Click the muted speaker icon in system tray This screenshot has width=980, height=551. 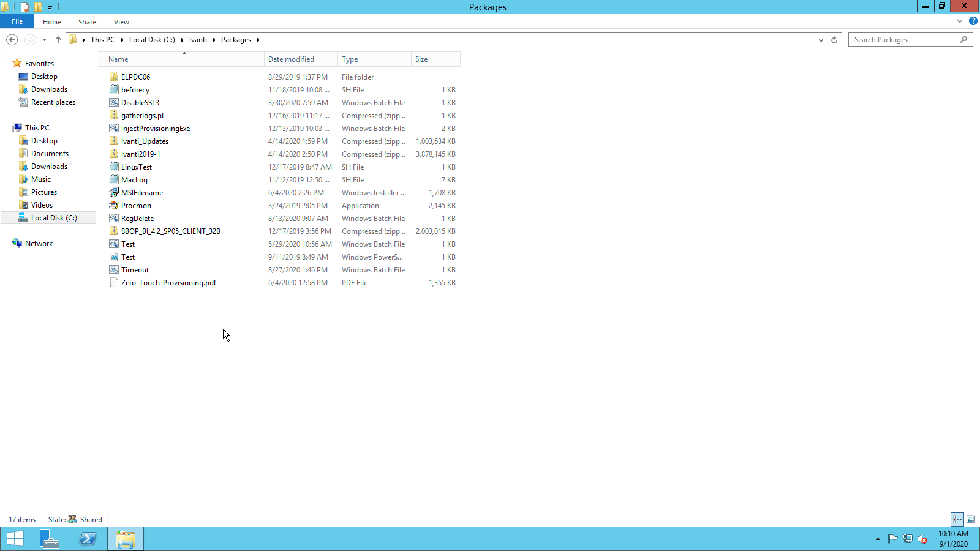(923, 539)
